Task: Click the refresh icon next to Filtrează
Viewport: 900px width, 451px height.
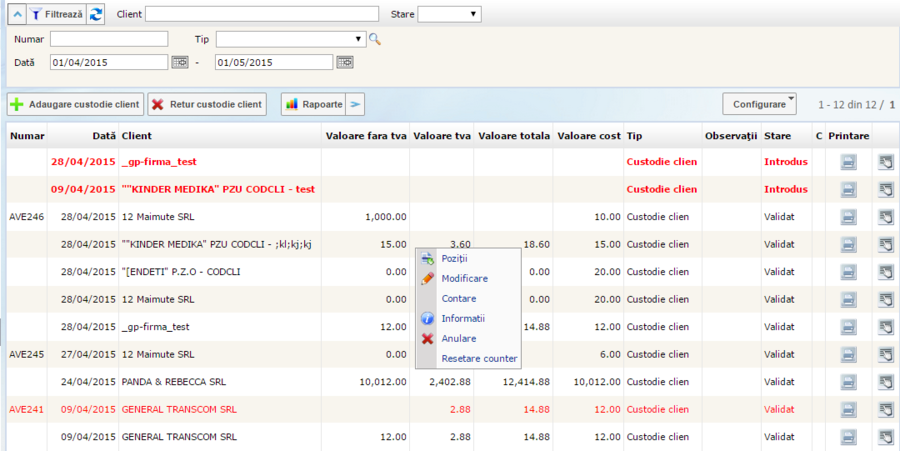Action: [96, 14]
